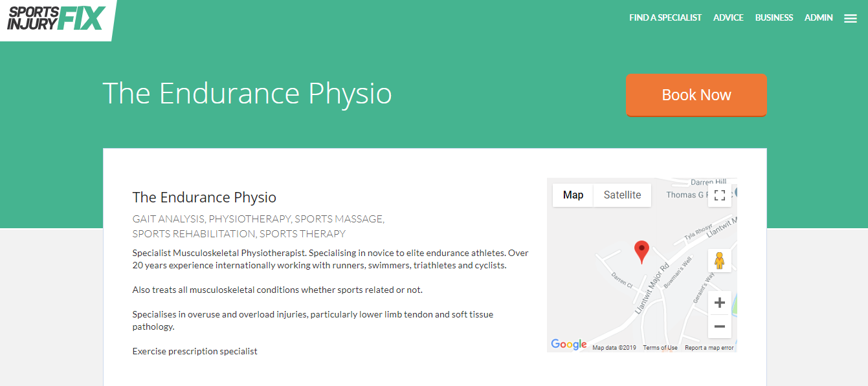Click the Google logo on the map

568,345
